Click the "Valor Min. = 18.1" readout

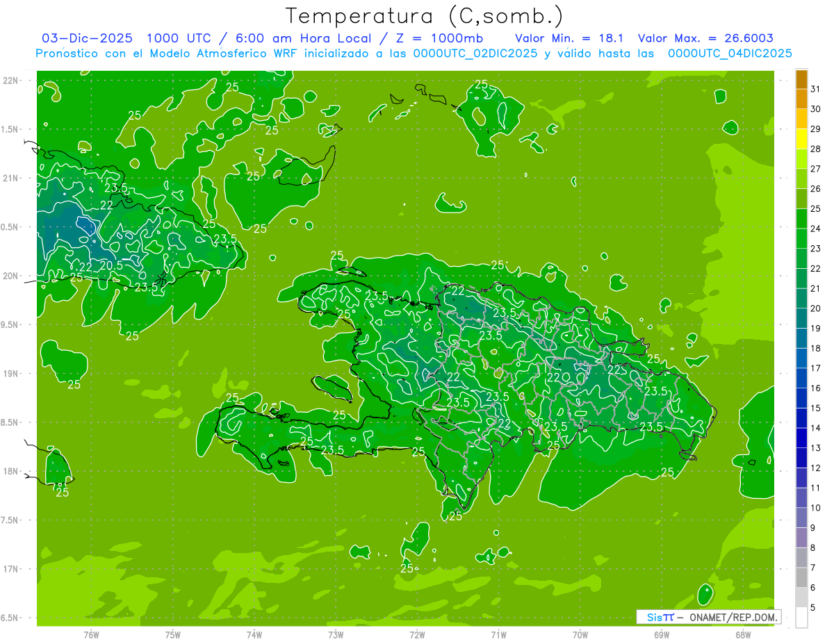click(570, 39)
